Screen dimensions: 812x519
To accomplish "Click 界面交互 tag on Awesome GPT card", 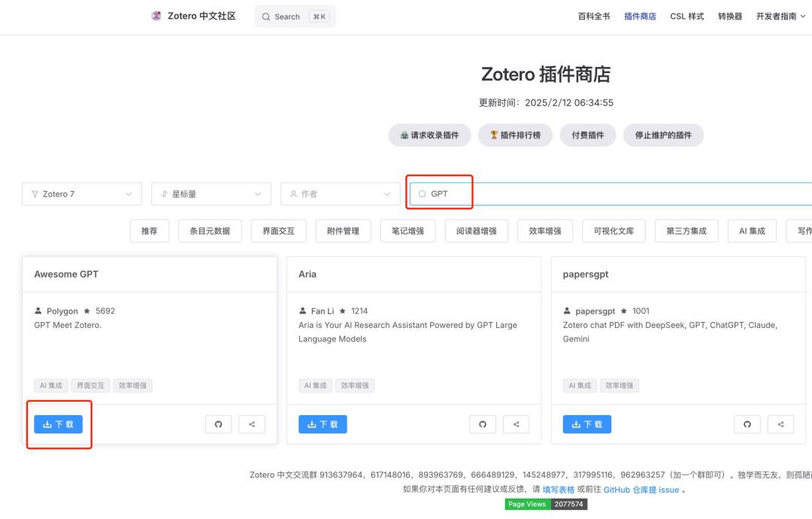I will click(91, 385).
